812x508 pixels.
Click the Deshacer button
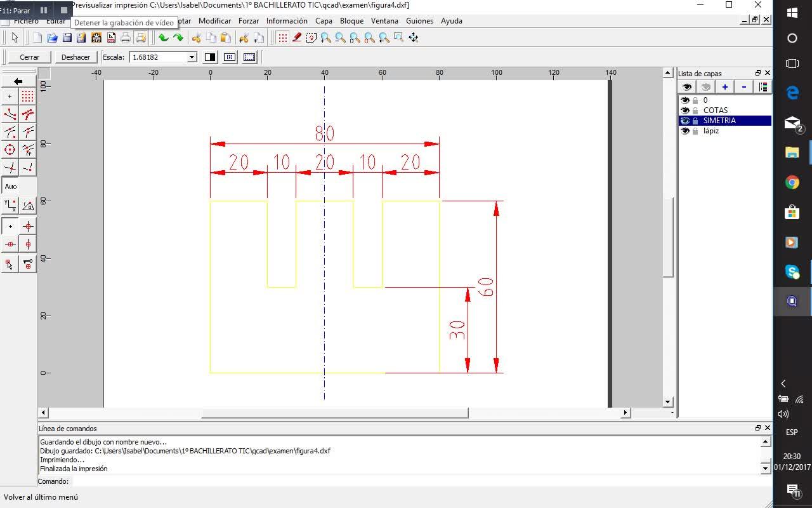tap(75, 57)
